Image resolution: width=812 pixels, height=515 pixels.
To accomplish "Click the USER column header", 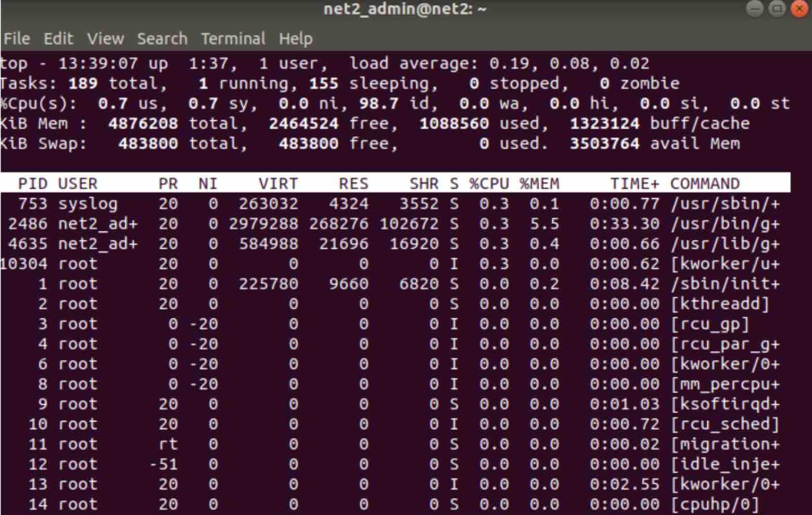I will (78, 184).
